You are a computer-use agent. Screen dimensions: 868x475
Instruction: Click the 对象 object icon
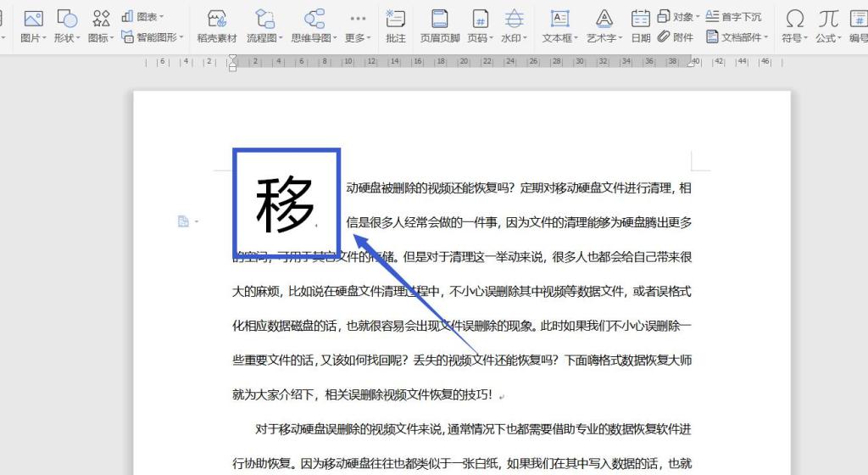click(x=664, y=17)
